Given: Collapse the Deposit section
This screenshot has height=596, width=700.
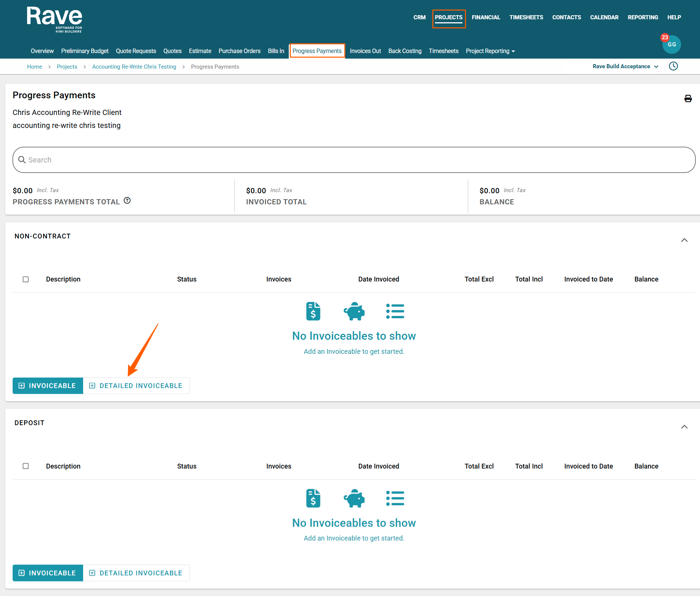Looking at the screenshot, I should pos(684,427).
